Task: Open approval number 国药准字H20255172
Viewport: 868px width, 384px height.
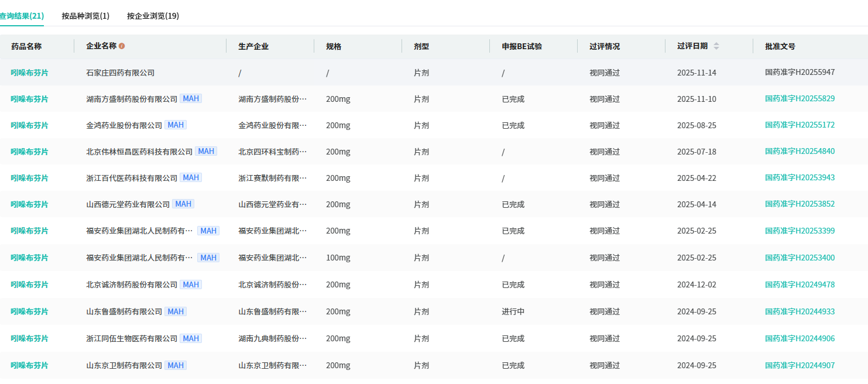Action: coord(800,125)
